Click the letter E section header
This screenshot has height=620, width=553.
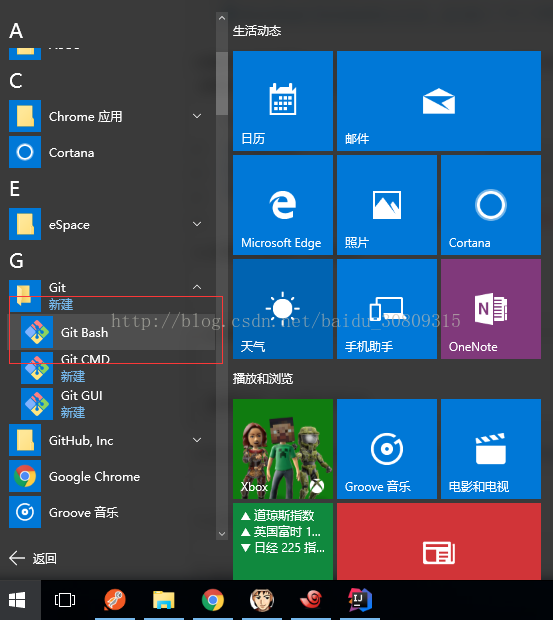[x=15, y=189]
